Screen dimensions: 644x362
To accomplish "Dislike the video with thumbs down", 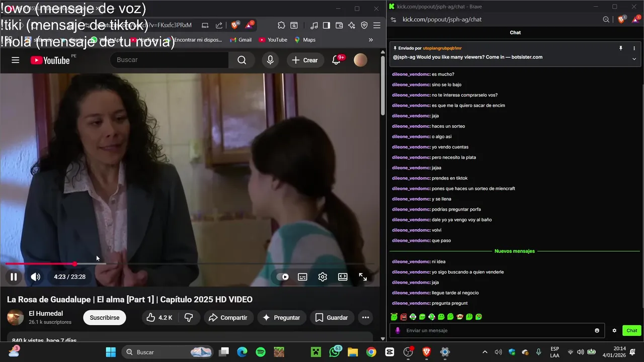I will click(x=189, y=318).
